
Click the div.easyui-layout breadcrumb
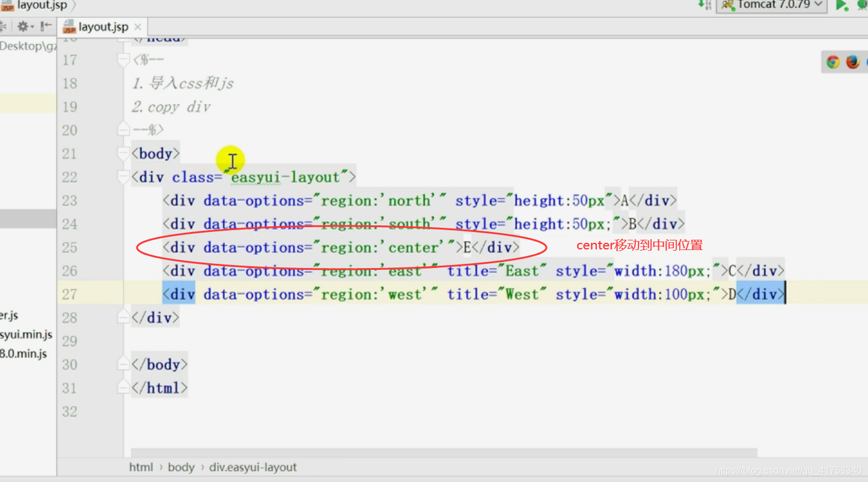[x=253, y=467]
